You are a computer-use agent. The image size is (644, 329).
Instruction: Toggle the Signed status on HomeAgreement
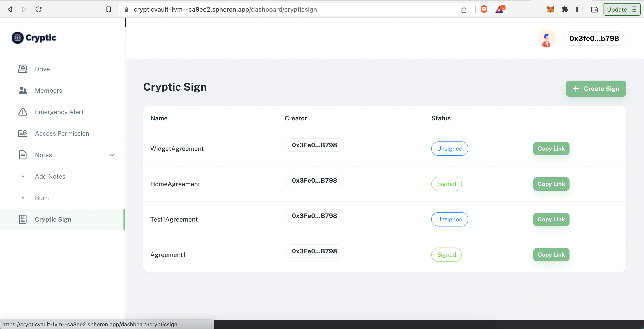tap(446, 184)
